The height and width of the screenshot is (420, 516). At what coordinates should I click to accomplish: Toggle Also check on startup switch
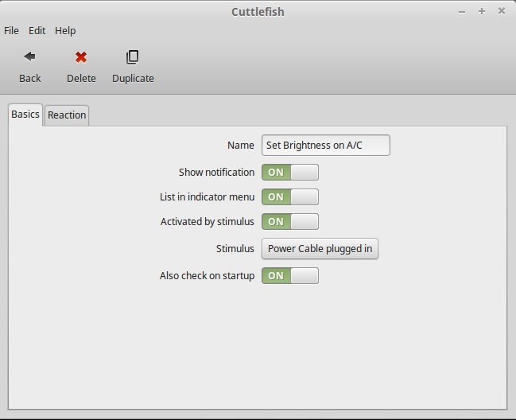click(289, 276)
